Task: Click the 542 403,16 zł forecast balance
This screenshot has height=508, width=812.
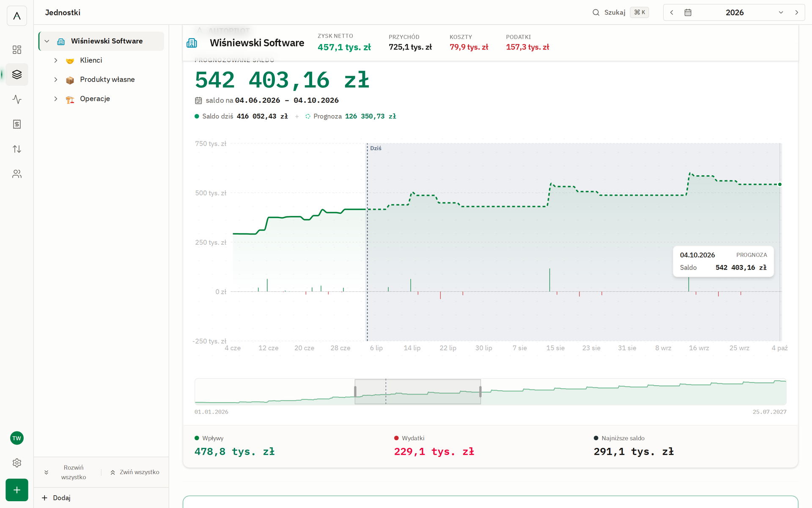Action: pos(282,80)
